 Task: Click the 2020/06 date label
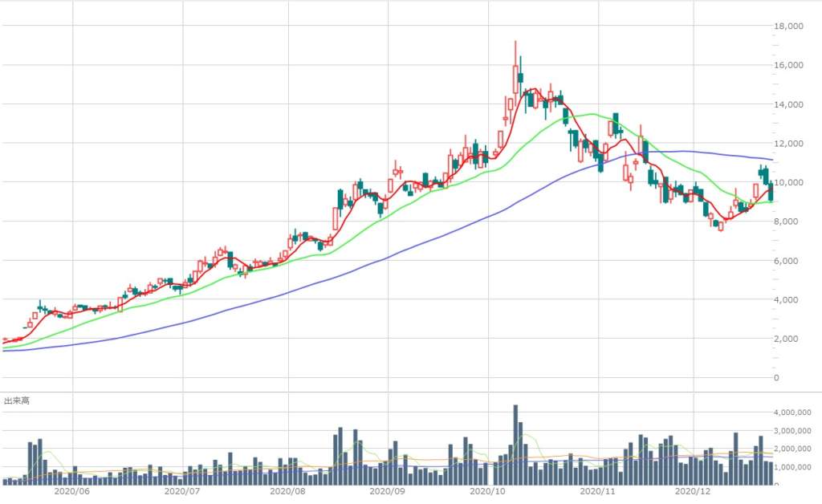(71, 491)
